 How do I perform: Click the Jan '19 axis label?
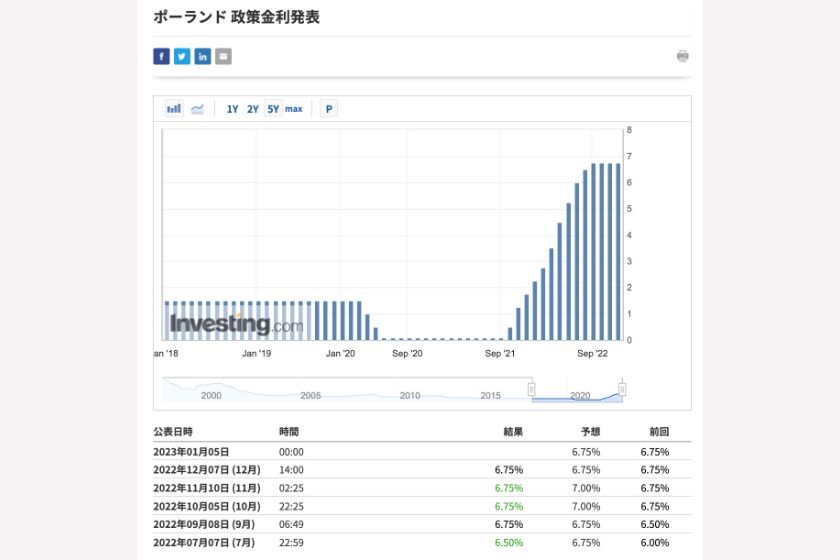pos(257,354)
